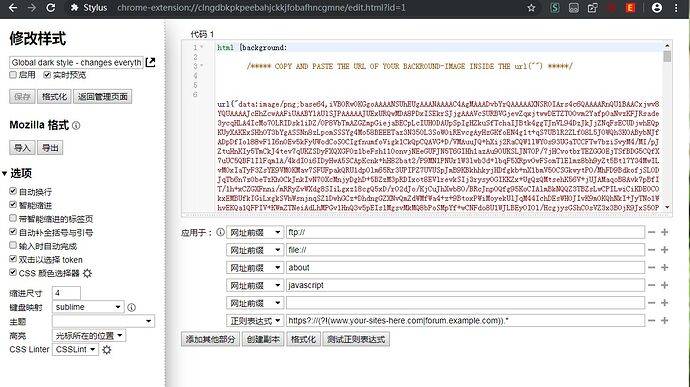Click the browser address bar
Screen dimensions: 690x387
[261, 7]
